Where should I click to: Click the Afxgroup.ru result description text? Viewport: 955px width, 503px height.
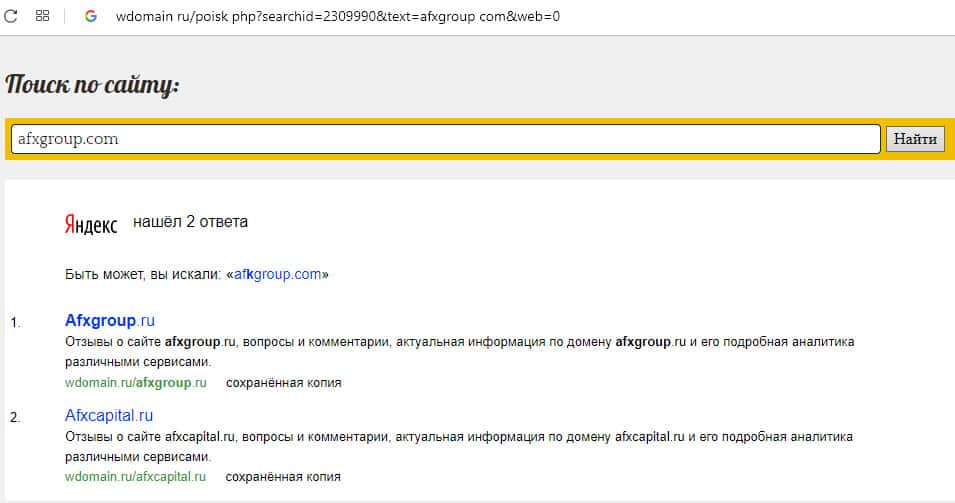[x=460, y=351]
